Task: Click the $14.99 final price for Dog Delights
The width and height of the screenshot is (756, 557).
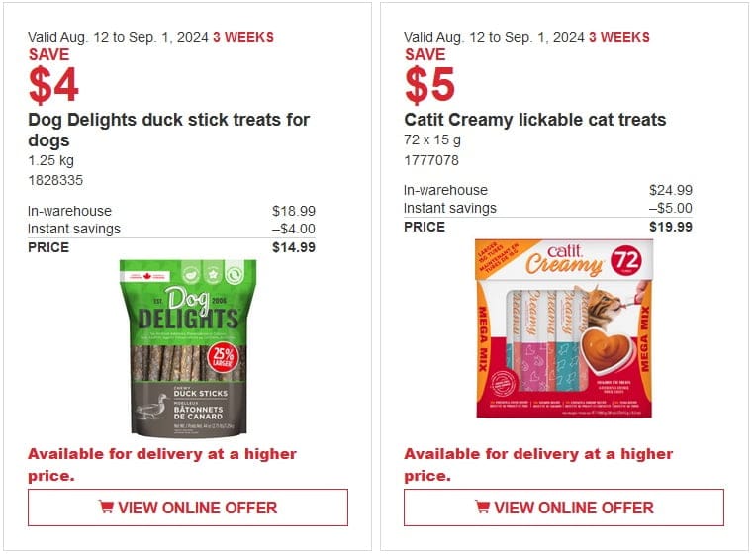Action: click(x=294, y=247)
